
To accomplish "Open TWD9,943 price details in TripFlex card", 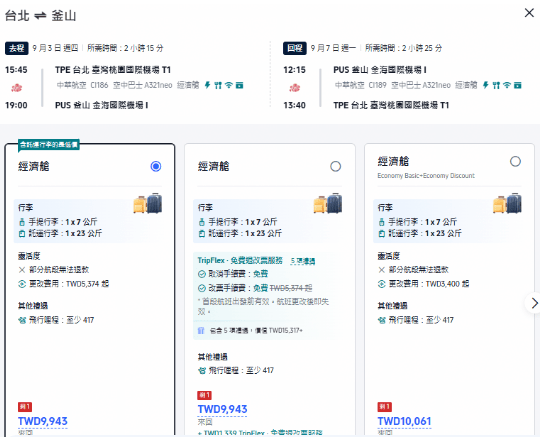I will point(222,409).
